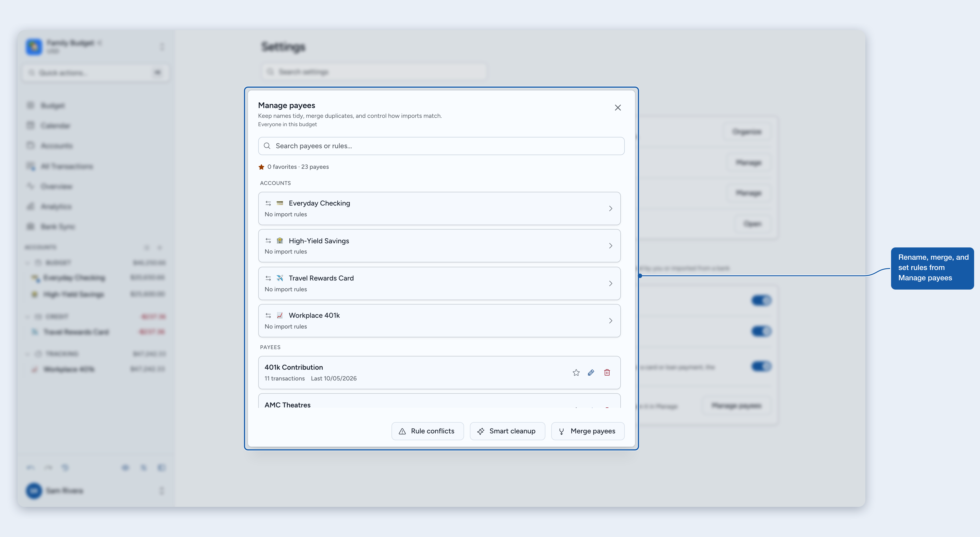This screenshot has width=980, height=537.
Task: Run Smart cleanup
Action: point(507,431)
